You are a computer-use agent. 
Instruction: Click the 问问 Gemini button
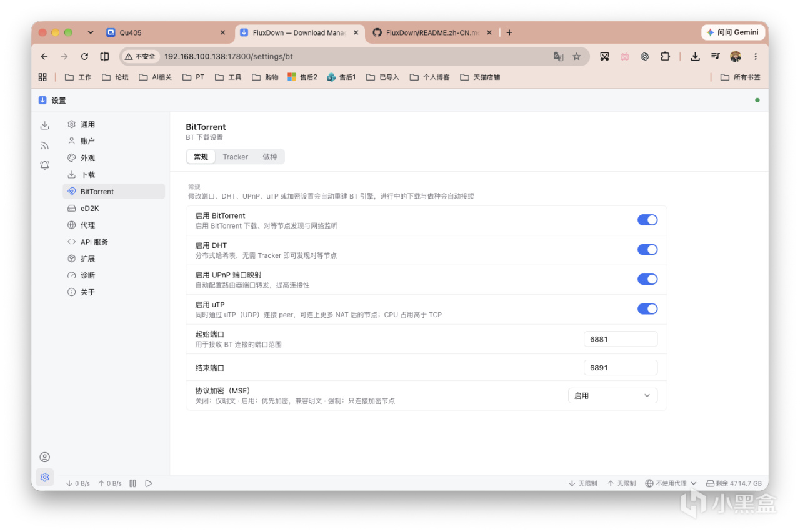tap(732, 32)
